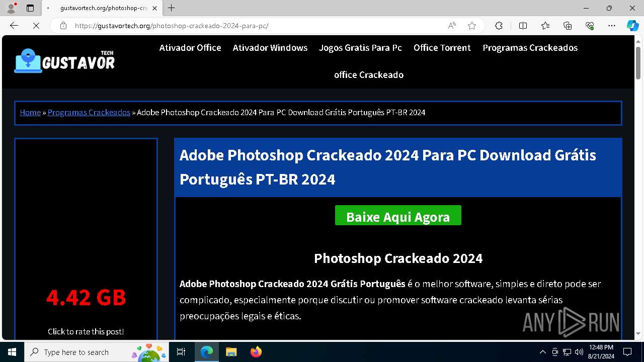The width and height of the screenshot is (644, 362).
Task: Go to Jogos Gratis Para Pc
Action: pyautogui.click(x=360, y=48)
